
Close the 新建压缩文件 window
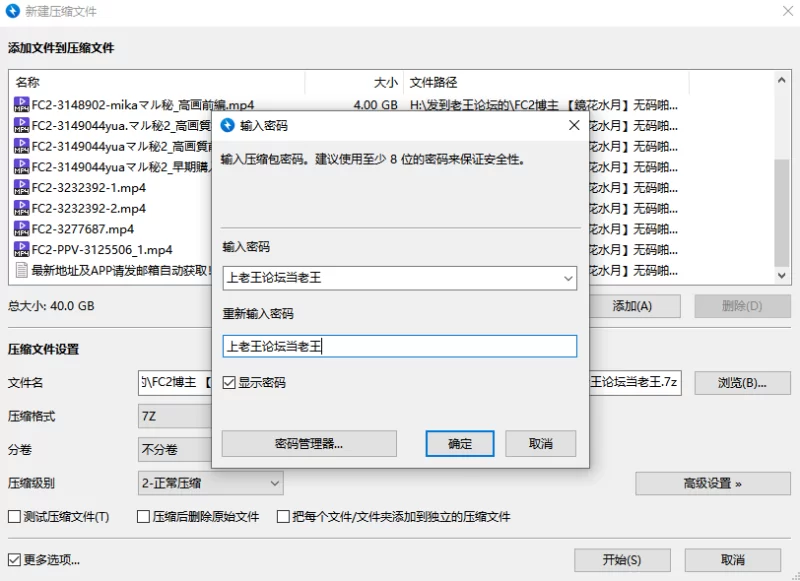(788, 11)
